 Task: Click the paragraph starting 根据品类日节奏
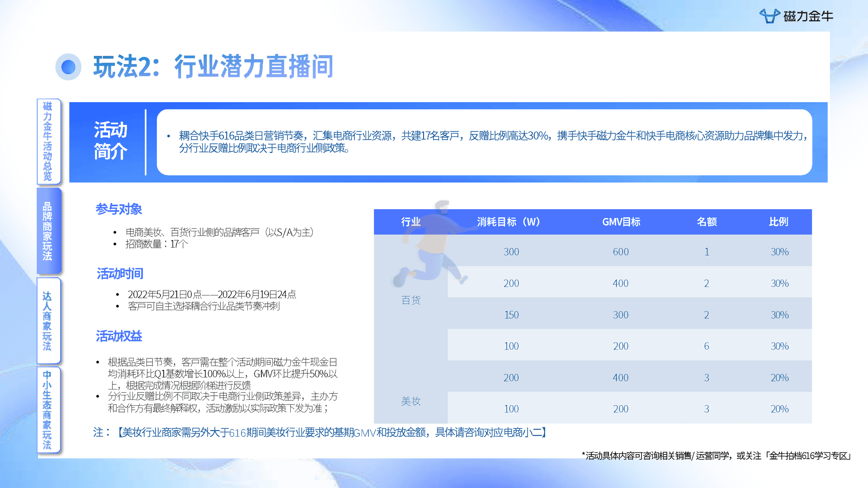[223, 374]
